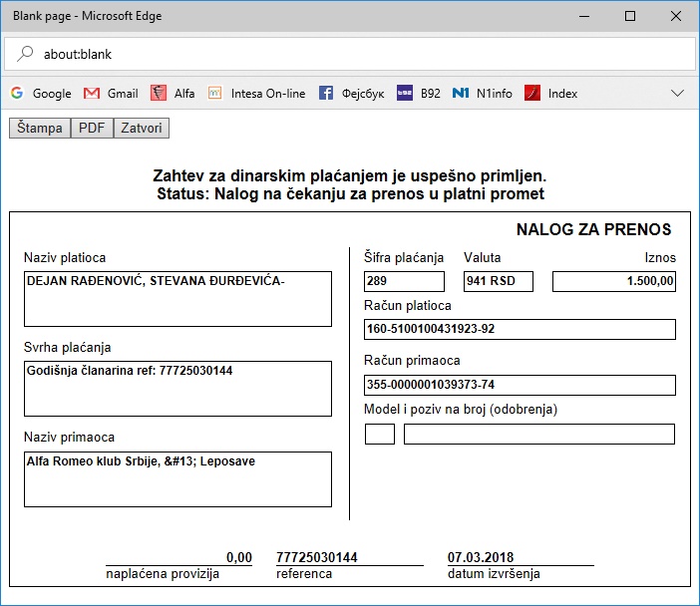This screenshot has width=700, height=606.
Task: Click Intesa On-line bookmark label
Action: coord(268,94)
